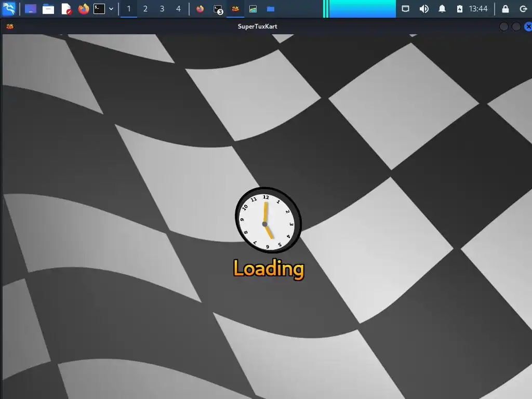Open the file manager launcher
532x399 pixels.
(x=48, y=9)
